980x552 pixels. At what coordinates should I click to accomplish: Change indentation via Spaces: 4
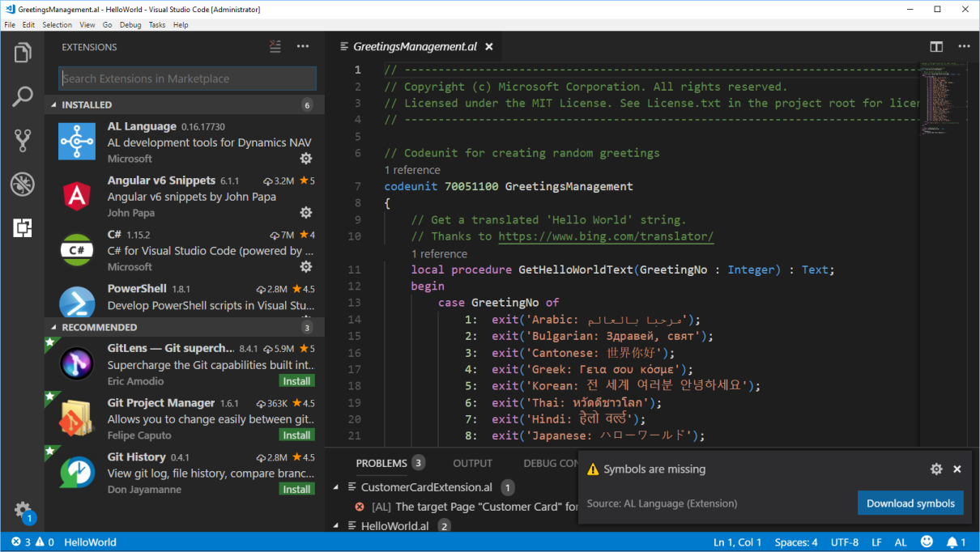796,542
